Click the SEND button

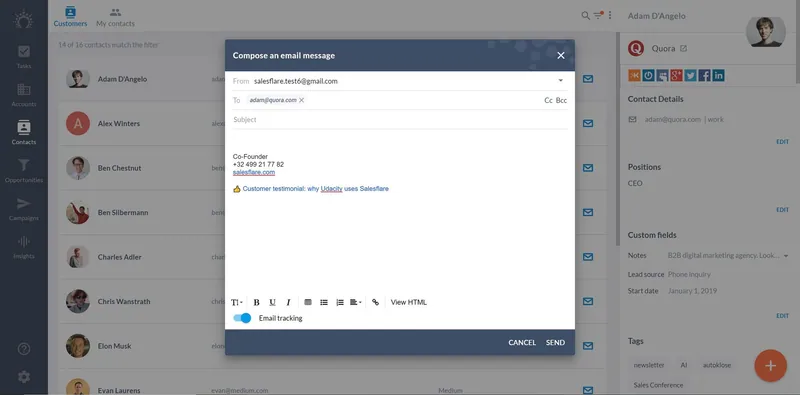click(x=555, y=342)
